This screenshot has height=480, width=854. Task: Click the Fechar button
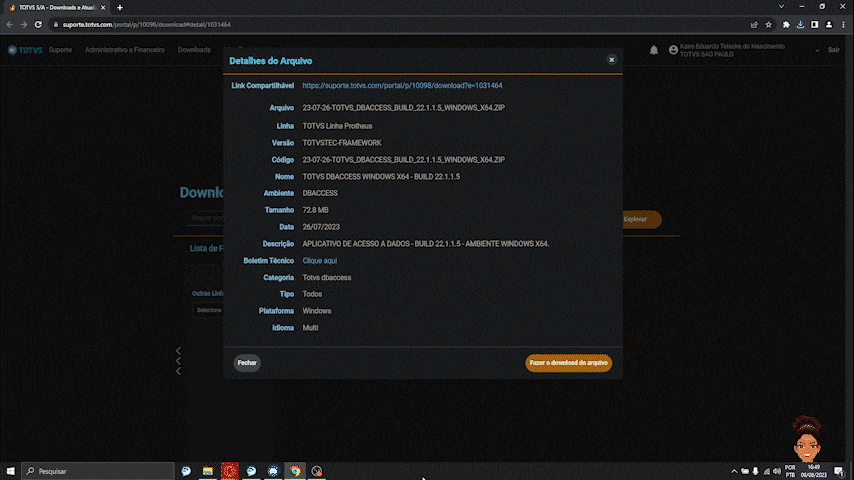click(x=247, y=363)
